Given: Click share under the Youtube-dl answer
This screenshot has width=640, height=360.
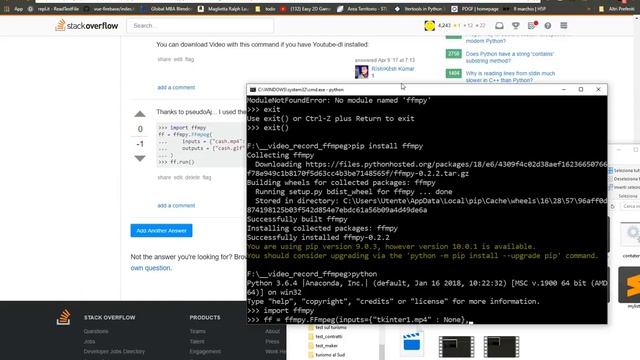Looking at the screenshot, I should coord(164,59).
